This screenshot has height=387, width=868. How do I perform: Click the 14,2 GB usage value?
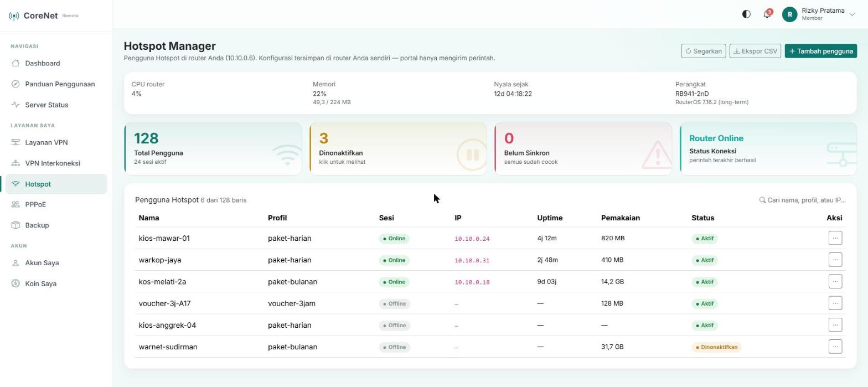[x=612, y=282]
